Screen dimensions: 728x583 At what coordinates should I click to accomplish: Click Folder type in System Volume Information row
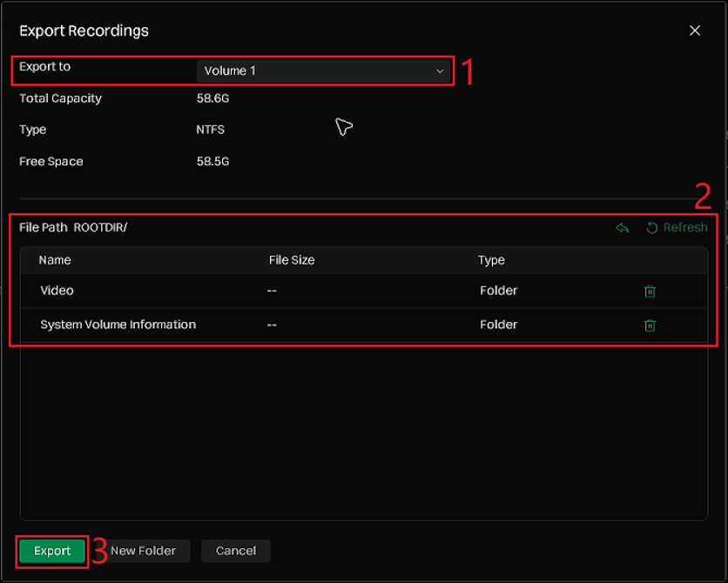coord(499,325)
